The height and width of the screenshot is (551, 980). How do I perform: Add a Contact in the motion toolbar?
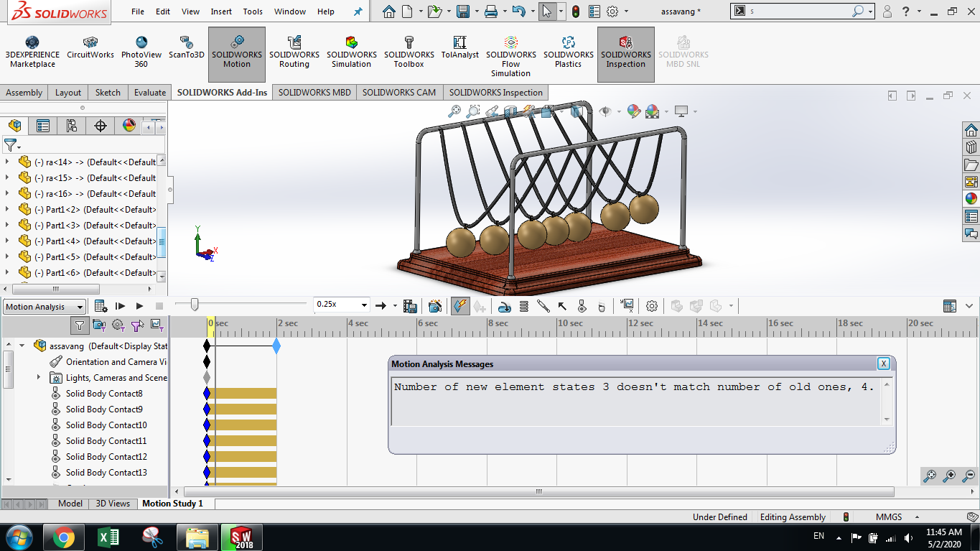pyautogui.click(x=582, y=306)
